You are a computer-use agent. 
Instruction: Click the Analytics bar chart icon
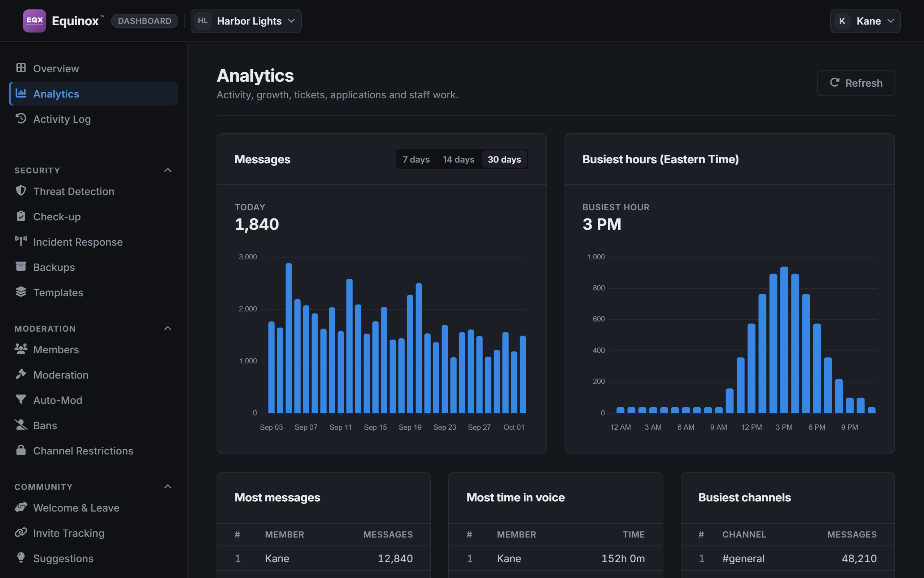pos(21,93)
